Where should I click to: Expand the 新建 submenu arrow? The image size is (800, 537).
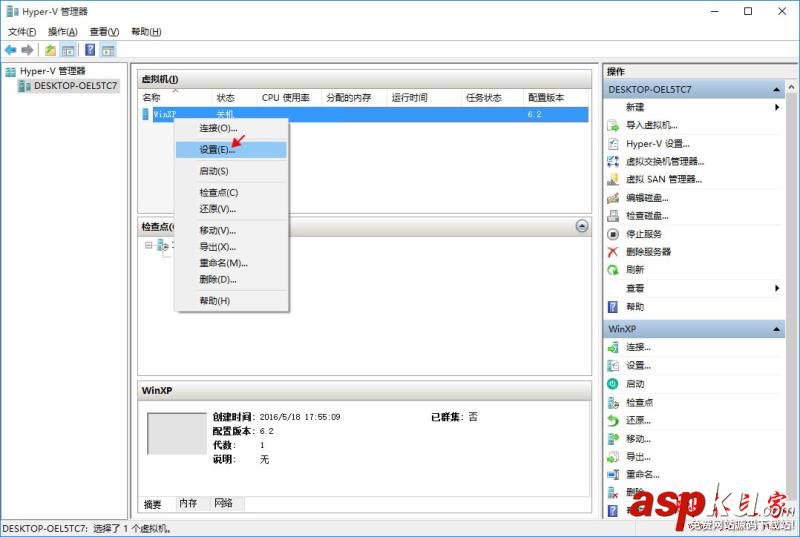pyautogui.click(x=777, y=107)
